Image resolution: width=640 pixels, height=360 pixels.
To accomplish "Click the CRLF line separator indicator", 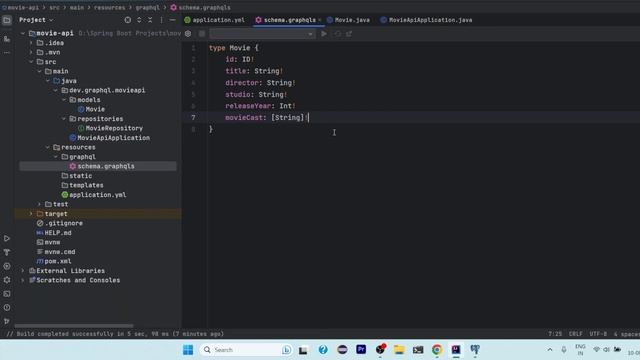I will [x=576, y=334].
